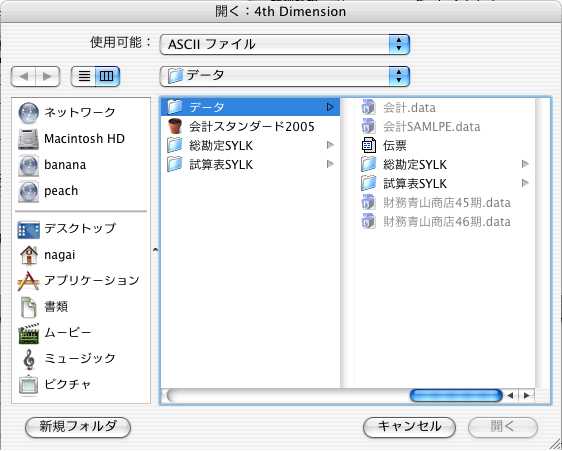Open the 使用可能 ASCII ファイル dropdown

pyautogui.click(x=285, y=44)
